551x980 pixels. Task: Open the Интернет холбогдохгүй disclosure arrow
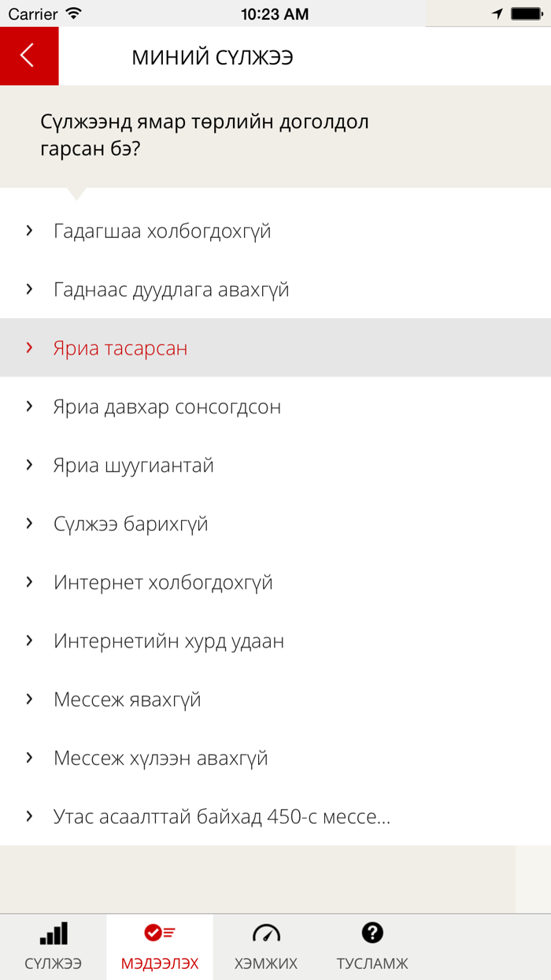[29, 581]
